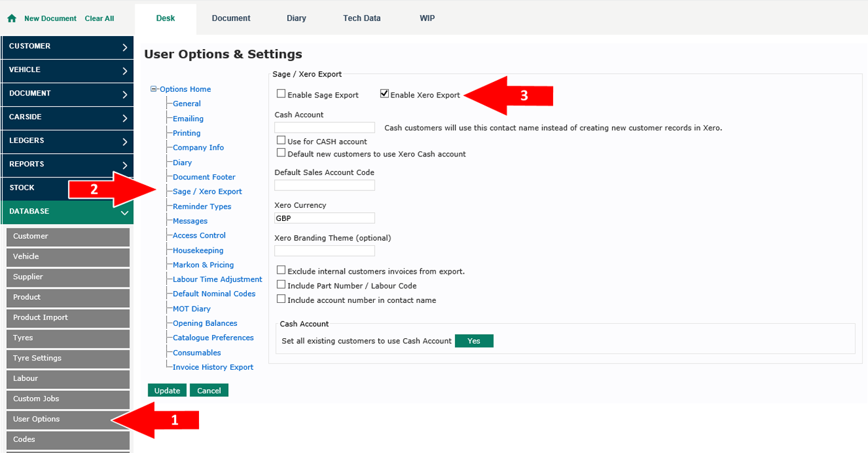This screenshot has height=453, width=868.
Task: Open the Sage / Xero Export settings link
Action: (x=207, y=192)
